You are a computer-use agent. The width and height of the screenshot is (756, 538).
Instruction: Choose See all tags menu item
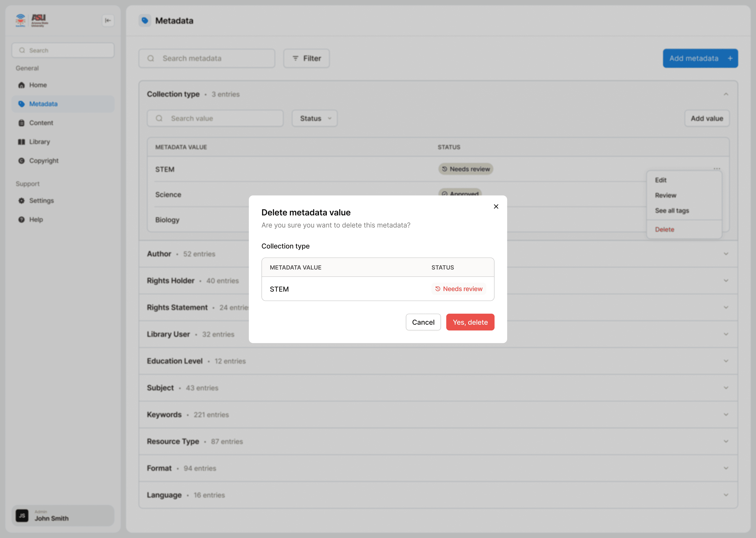pyautogui.click(x=672, y=211)
